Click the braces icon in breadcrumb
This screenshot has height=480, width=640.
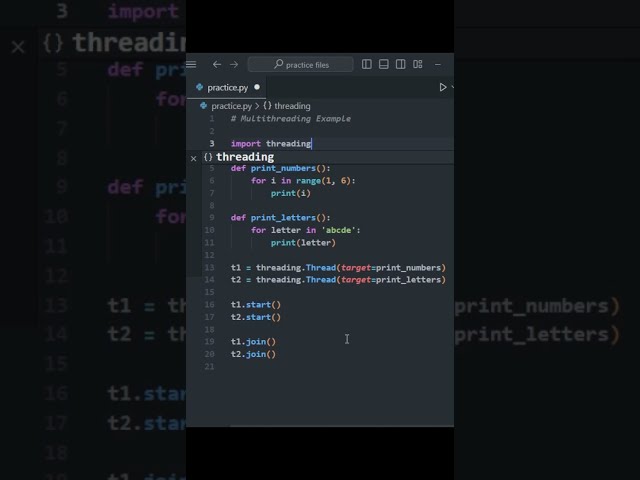click(267, 106)
